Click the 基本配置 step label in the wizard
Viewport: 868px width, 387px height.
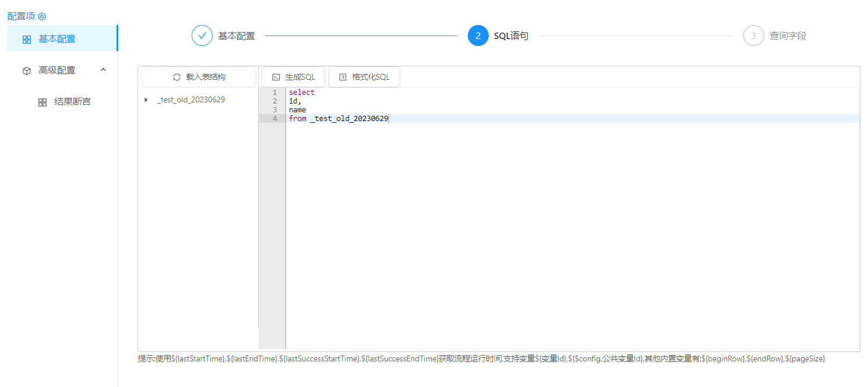coord(237,36)
